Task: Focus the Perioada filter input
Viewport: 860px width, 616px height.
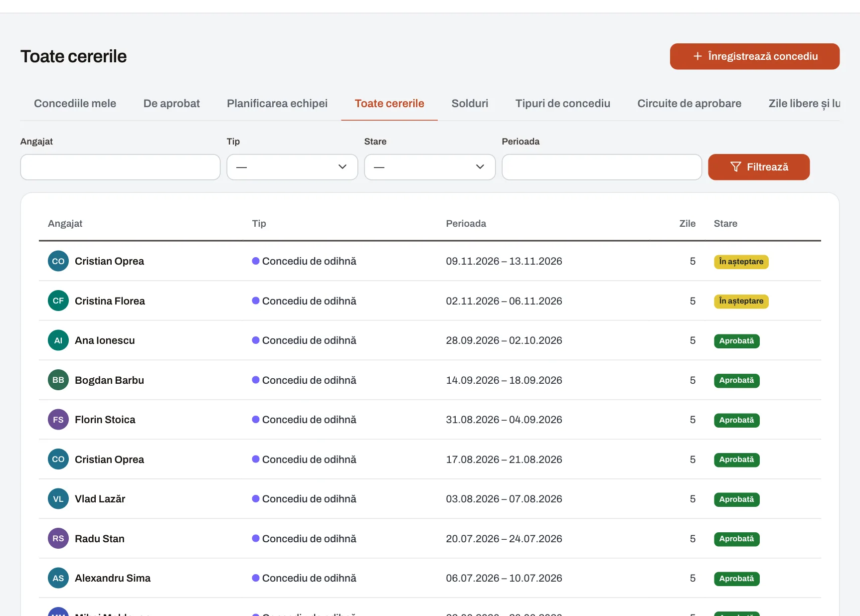Action: point(602,167)
